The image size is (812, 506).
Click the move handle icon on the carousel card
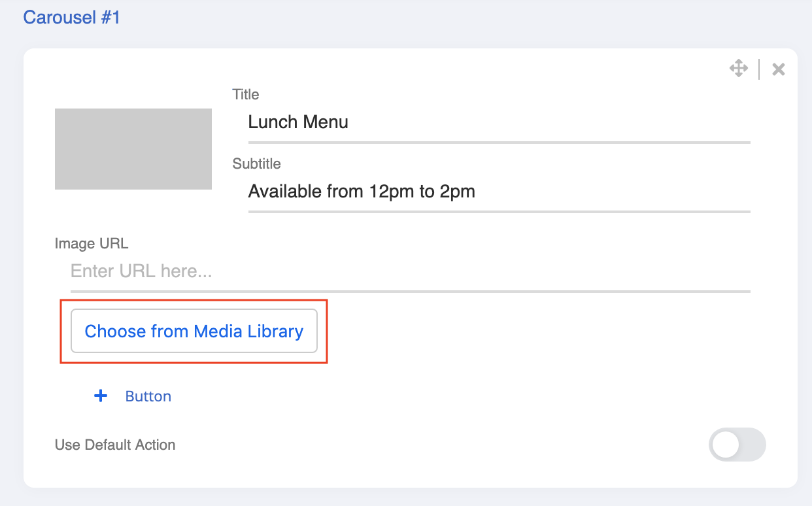point(739,69)
